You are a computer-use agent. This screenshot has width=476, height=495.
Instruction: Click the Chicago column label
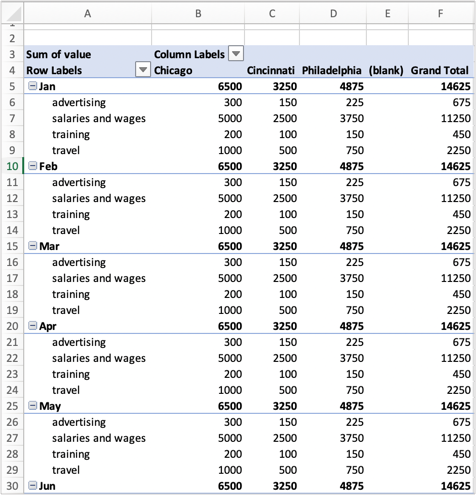coord(173,71)
